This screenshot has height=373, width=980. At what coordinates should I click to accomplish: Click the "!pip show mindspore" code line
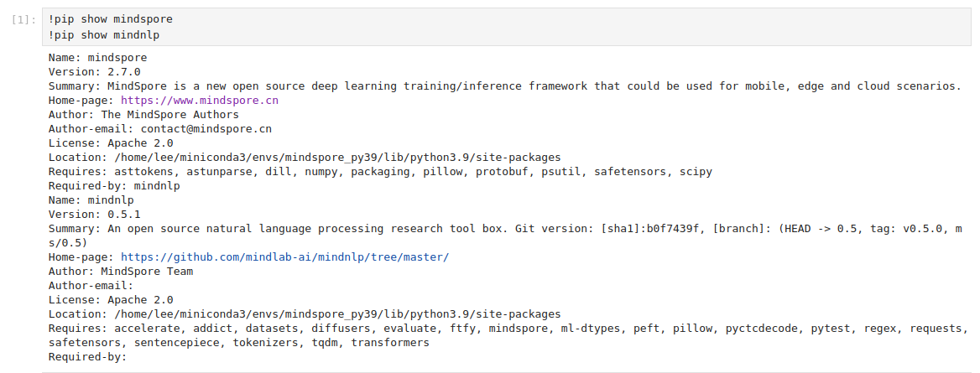pyautogui.click(x=111, y=19)
